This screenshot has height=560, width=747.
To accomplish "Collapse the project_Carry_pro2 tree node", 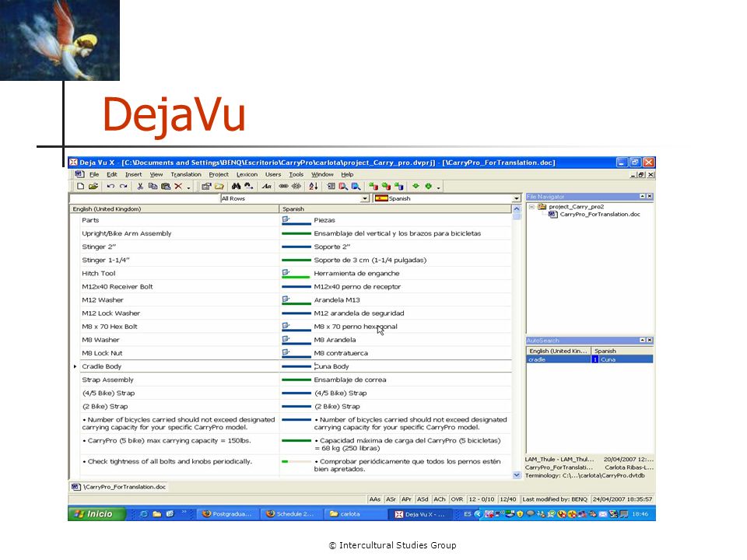I will point(531,207).
